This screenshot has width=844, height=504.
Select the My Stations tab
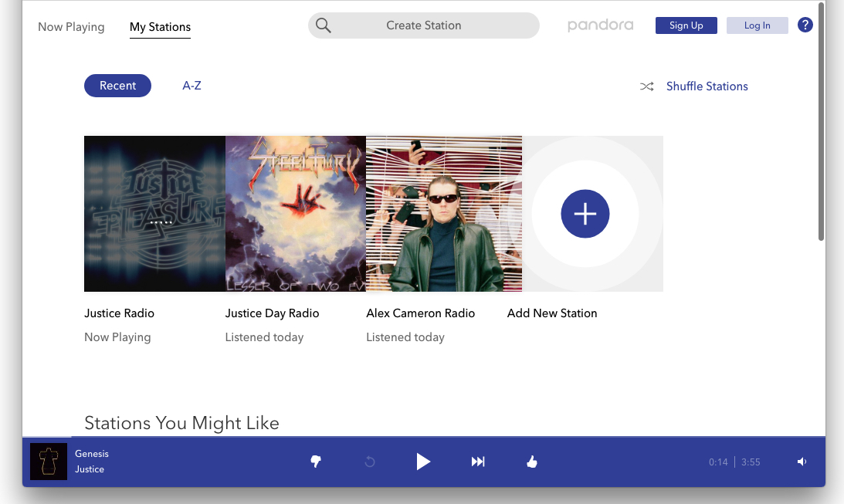pyautogui.click(x=160, y=27)
